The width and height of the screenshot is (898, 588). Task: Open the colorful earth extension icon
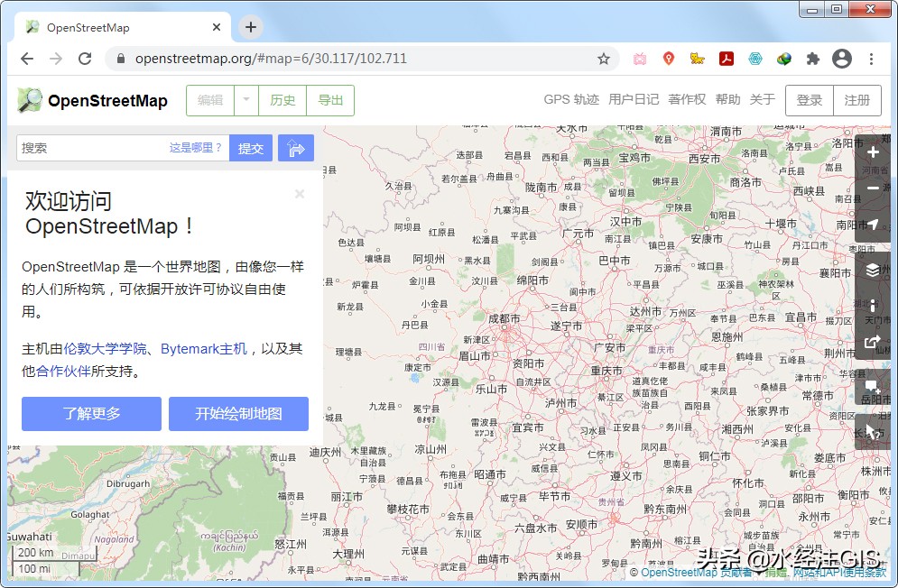[784, 59]
